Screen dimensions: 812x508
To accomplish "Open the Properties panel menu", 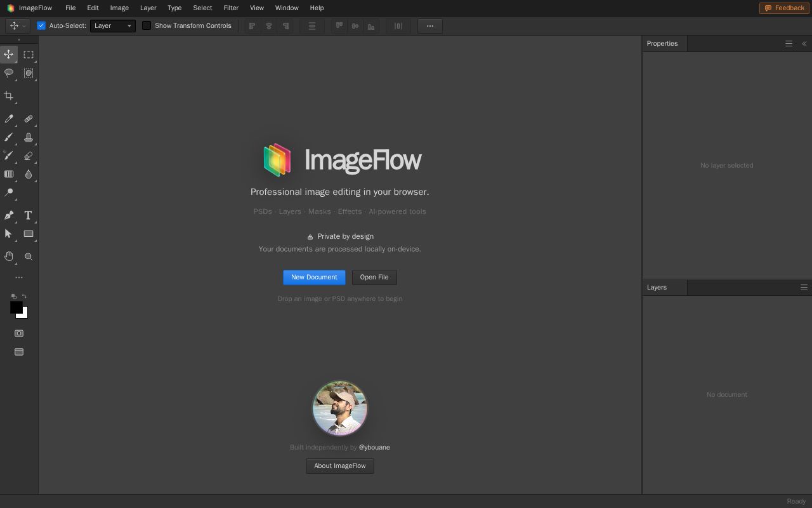I will click(789, 44).
